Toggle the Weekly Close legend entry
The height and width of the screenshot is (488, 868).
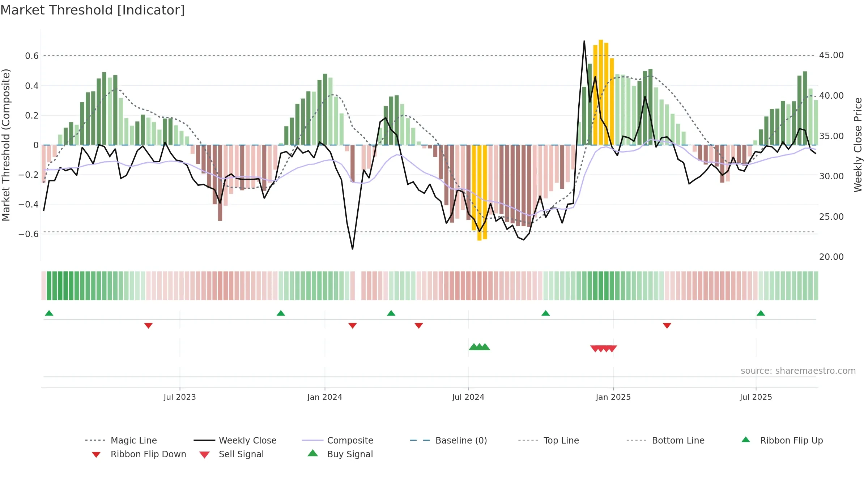tap(235, 440)
